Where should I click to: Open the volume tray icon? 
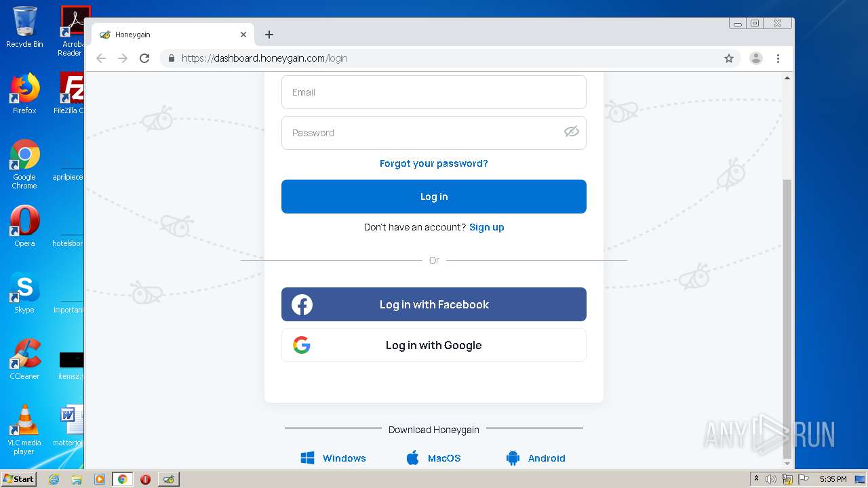pos(771,479)
